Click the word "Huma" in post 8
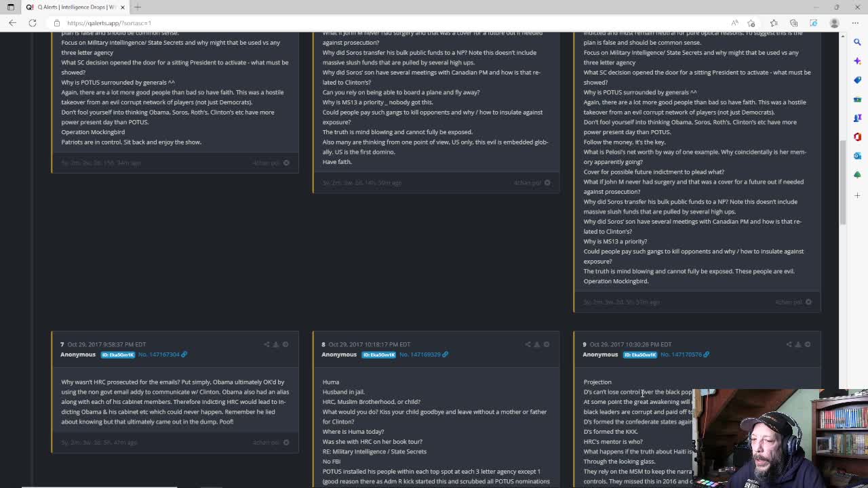 pyautogui.click(x=330, y=382)
